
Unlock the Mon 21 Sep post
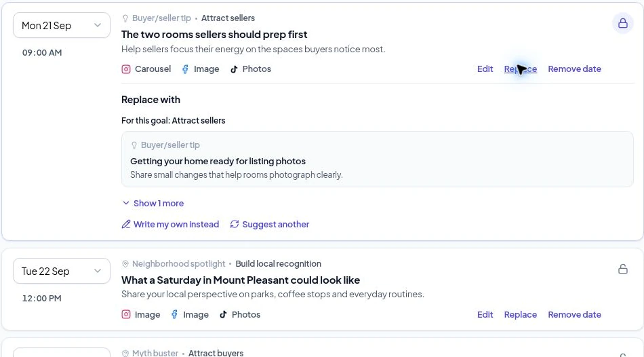coord(622,23)
